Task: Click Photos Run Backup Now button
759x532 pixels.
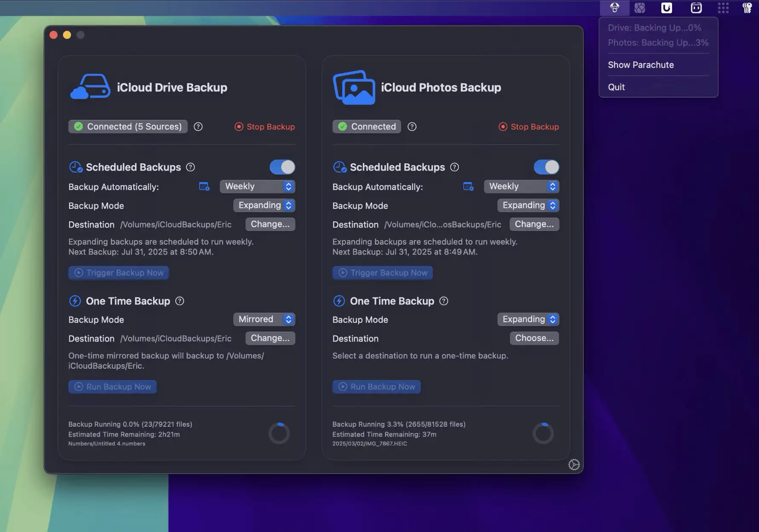Action: tap(377, 387)
